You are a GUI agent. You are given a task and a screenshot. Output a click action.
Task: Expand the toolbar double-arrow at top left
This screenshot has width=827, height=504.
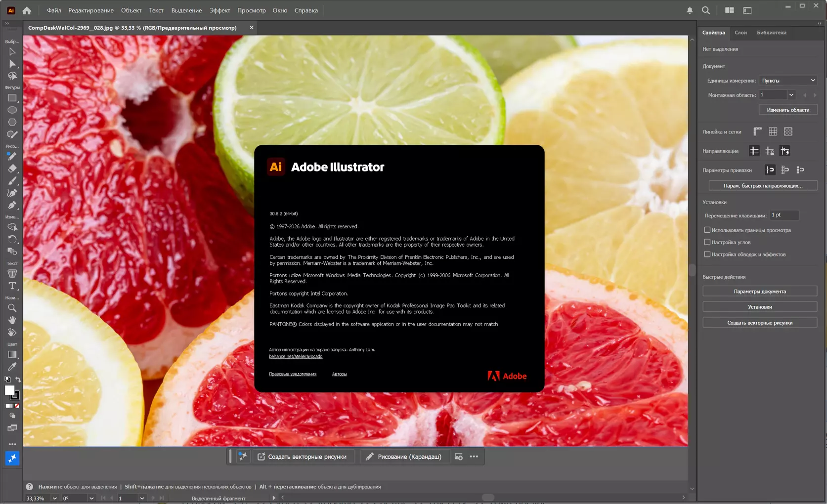click(6, 23)
